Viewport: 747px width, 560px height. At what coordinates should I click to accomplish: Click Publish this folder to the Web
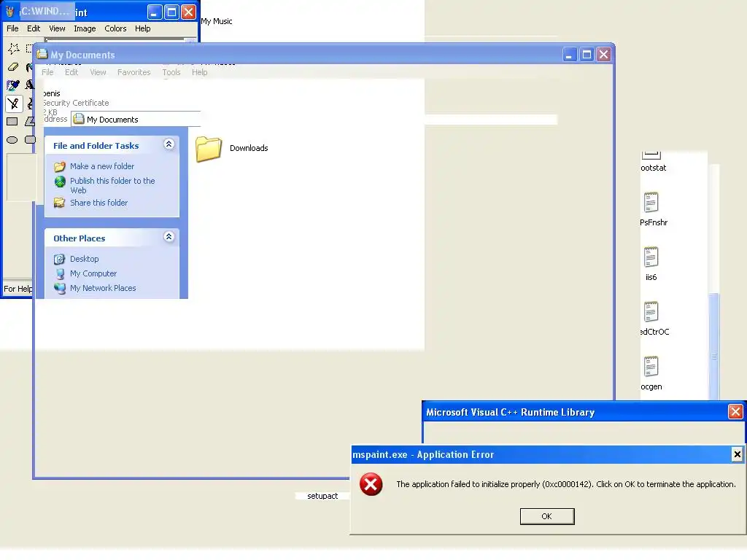click(112, 186)
